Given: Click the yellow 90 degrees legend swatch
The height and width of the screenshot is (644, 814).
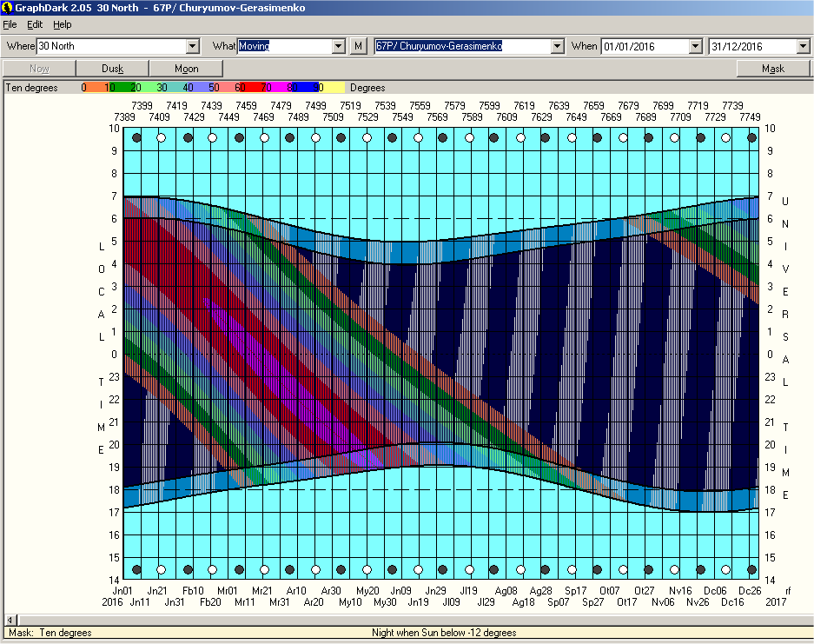Looking at the screenshot, I should (x=333, y=88).
